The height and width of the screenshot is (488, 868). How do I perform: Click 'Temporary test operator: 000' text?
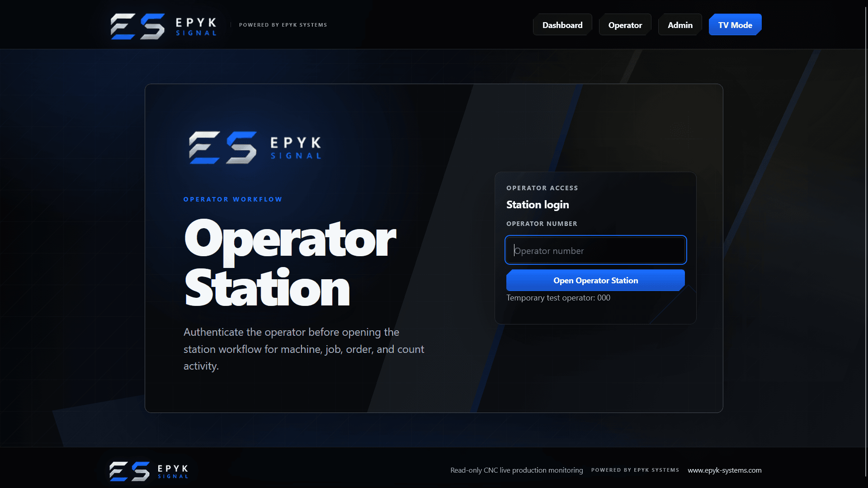pyautogui.click(x=558, y=298)
